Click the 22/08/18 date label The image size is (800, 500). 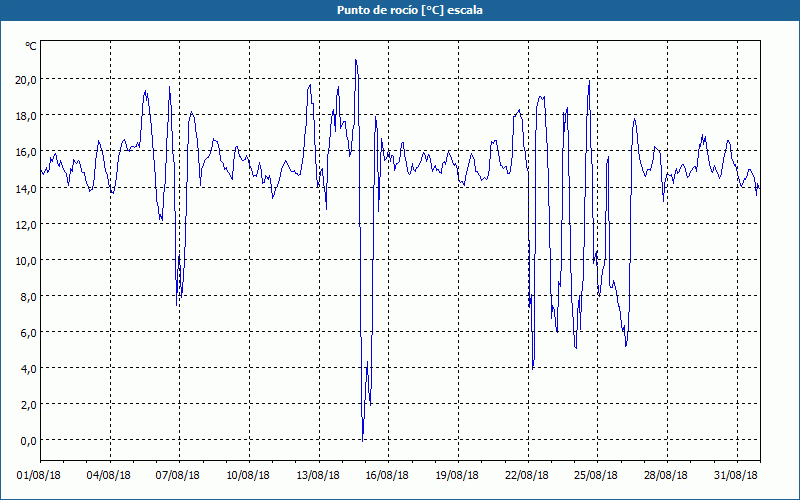pos(527,475)
